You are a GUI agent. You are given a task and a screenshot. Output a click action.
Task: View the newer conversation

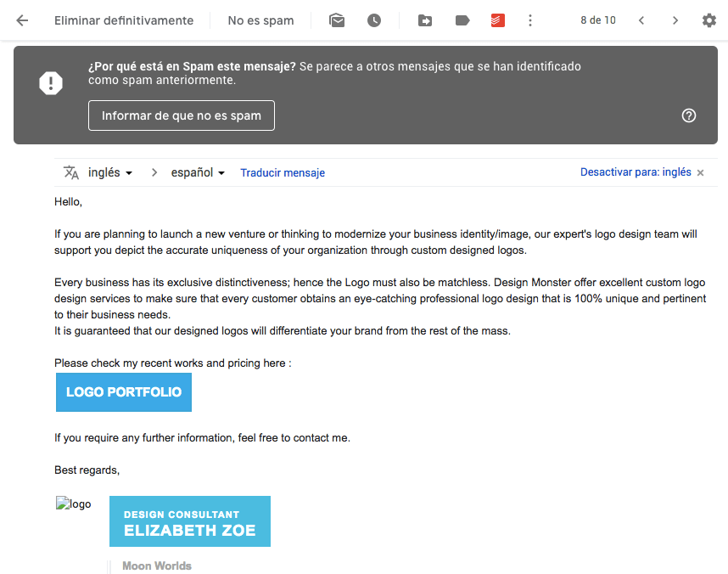[641, 20]
